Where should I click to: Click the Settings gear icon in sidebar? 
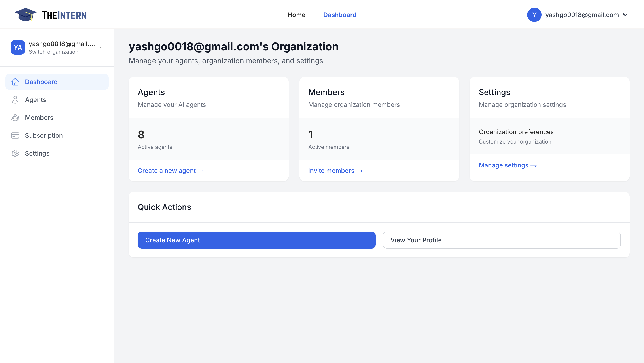[x=15, y=153]
